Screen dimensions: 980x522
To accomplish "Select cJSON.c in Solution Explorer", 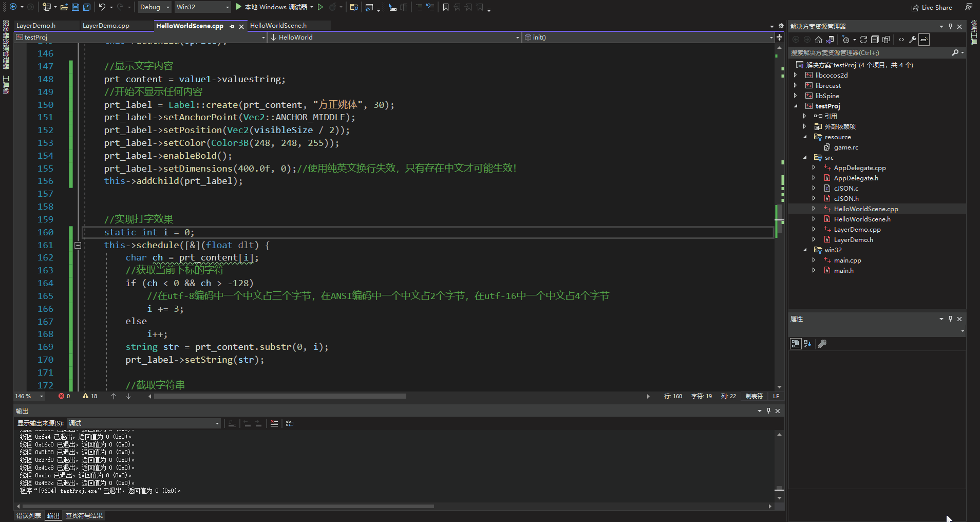I will [846, 188].
